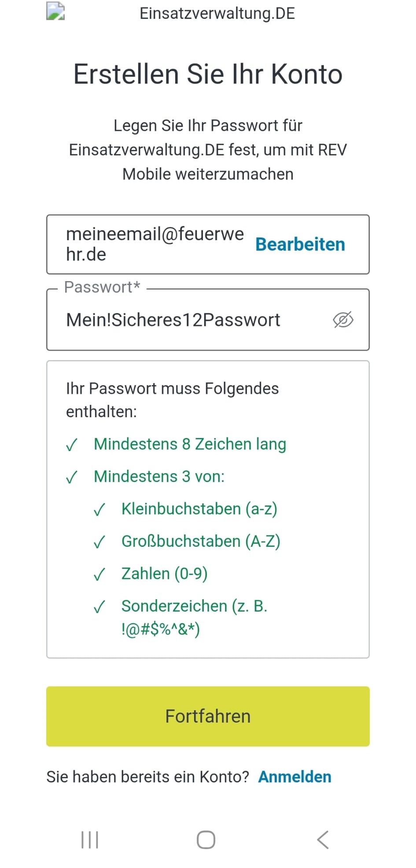Toggle password visibility eye icon
Screen dimensions: 416x868
[x=343, y=320]
